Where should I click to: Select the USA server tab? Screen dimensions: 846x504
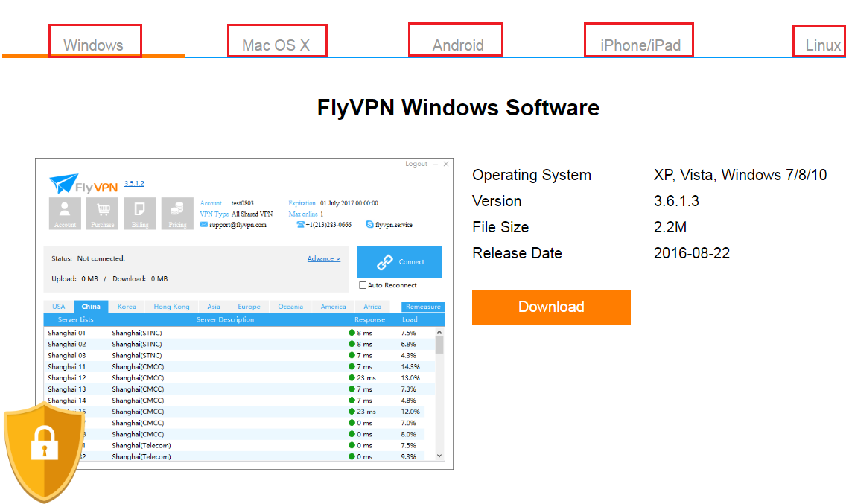point(58,307)
